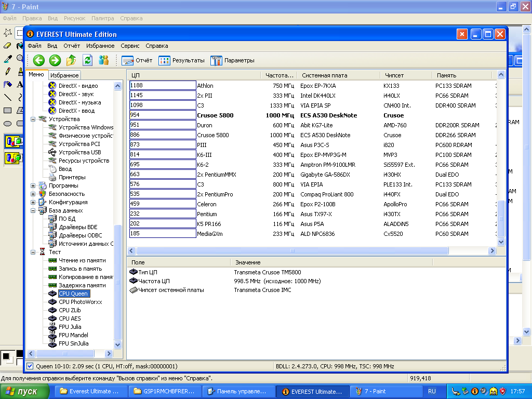Viewport: 532px width, 399px height.
Task: Open CPU AES benchmark
Action: 70,318
